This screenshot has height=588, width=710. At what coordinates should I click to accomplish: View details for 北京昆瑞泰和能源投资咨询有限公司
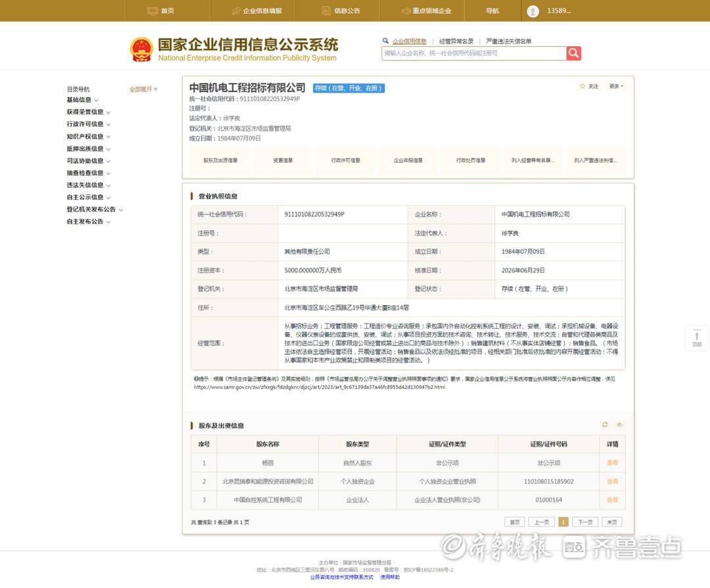612,481
